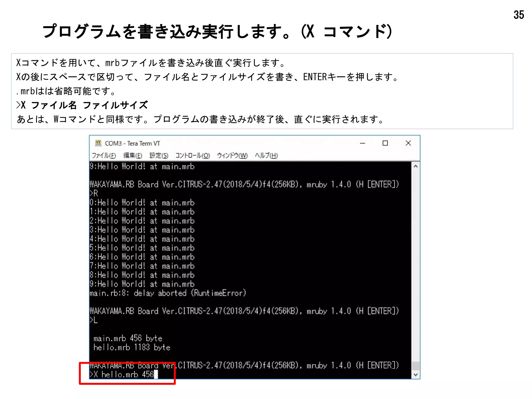
Task: Open the ヘルプ(H) menu
Action: click(x=266, y=156)
